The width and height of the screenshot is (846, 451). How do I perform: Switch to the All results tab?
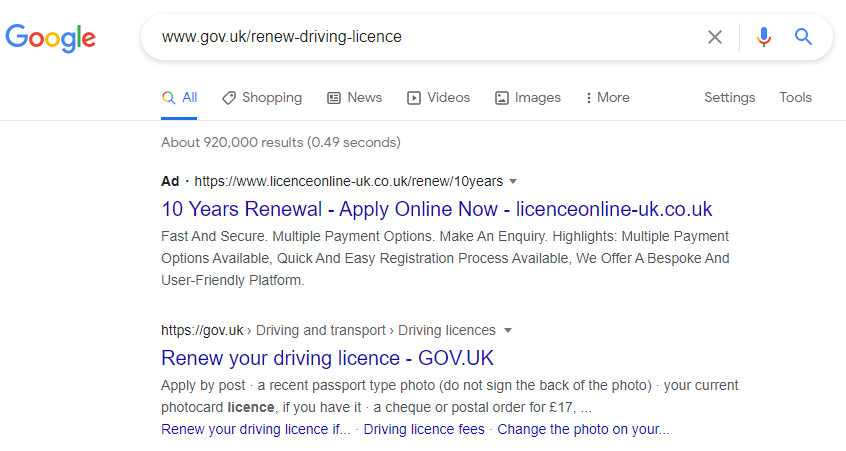(x=180, y=98)
